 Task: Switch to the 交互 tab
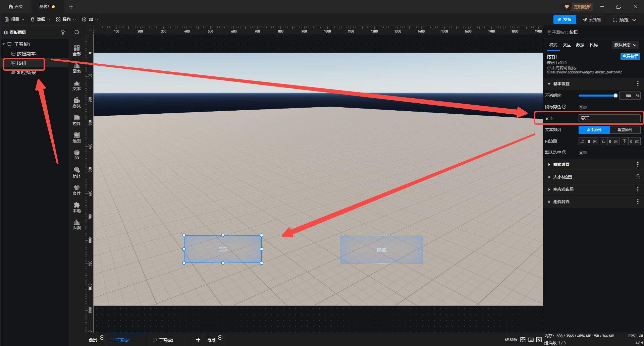[567, 45]
